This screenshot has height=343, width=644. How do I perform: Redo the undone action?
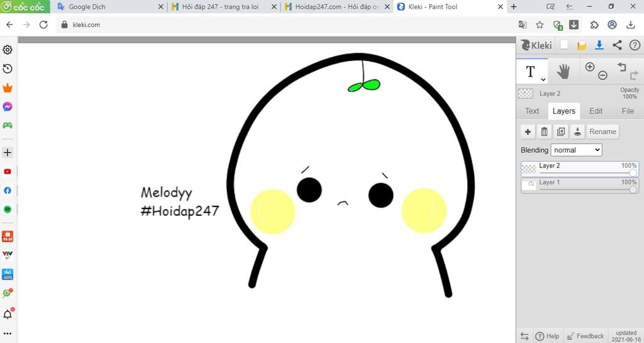click(634, 75)
